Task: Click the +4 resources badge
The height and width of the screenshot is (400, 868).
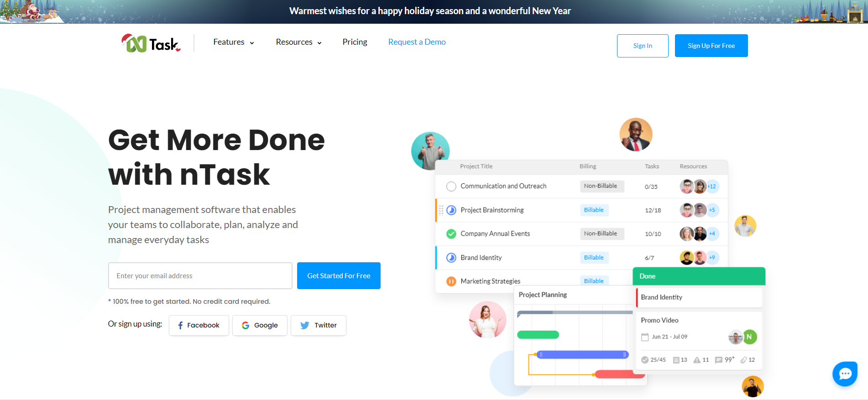Action: [x=712, y=234]
